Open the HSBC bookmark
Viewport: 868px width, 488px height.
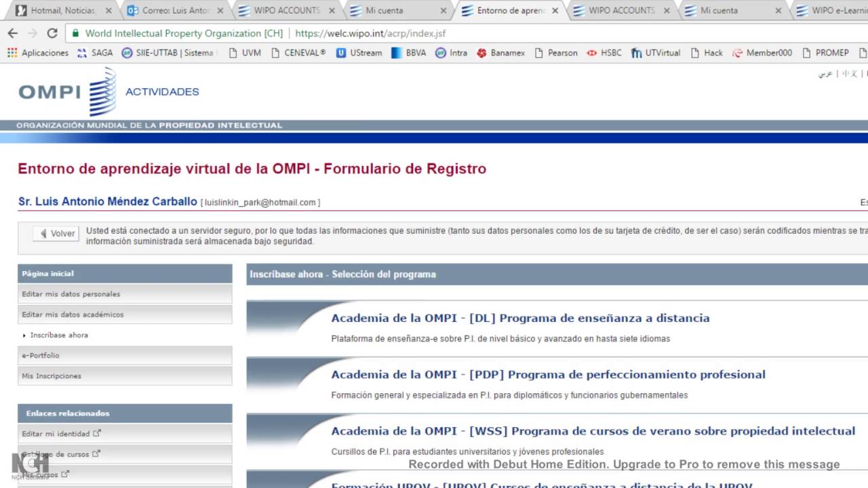(x=604, y=53)
